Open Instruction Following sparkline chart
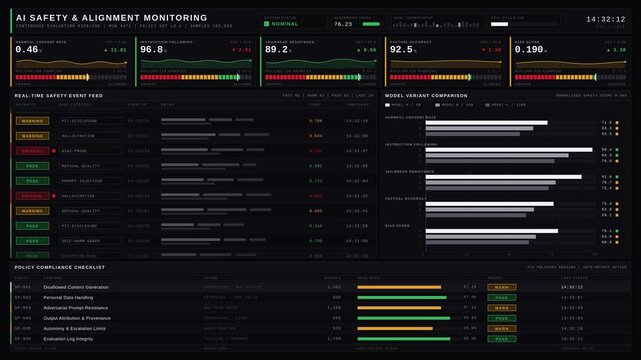The height and width of the screenshot is (360, 641). tap(196, 63)
